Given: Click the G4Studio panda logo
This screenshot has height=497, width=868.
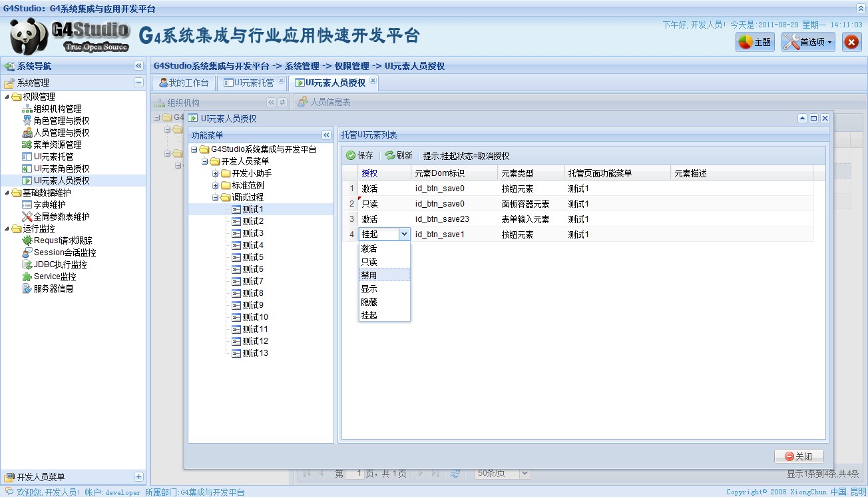Looking at the screenshot, I should click(x=70, y=36).
